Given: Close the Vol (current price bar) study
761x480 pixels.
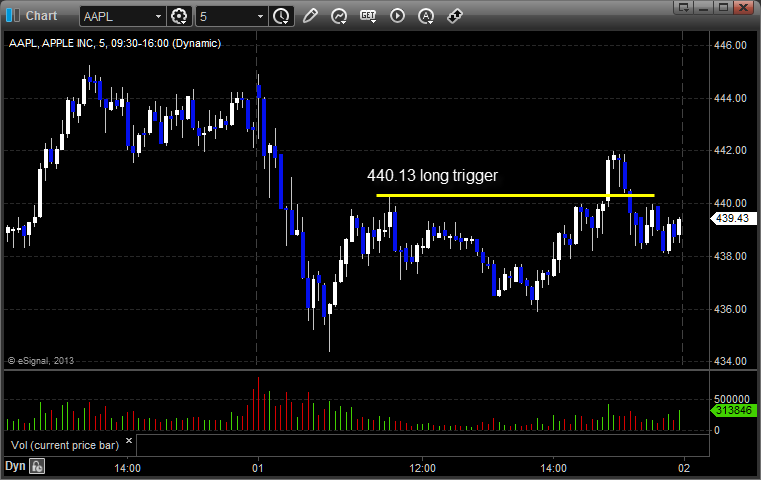Looking at the screenshot, I should pos(129,441).
